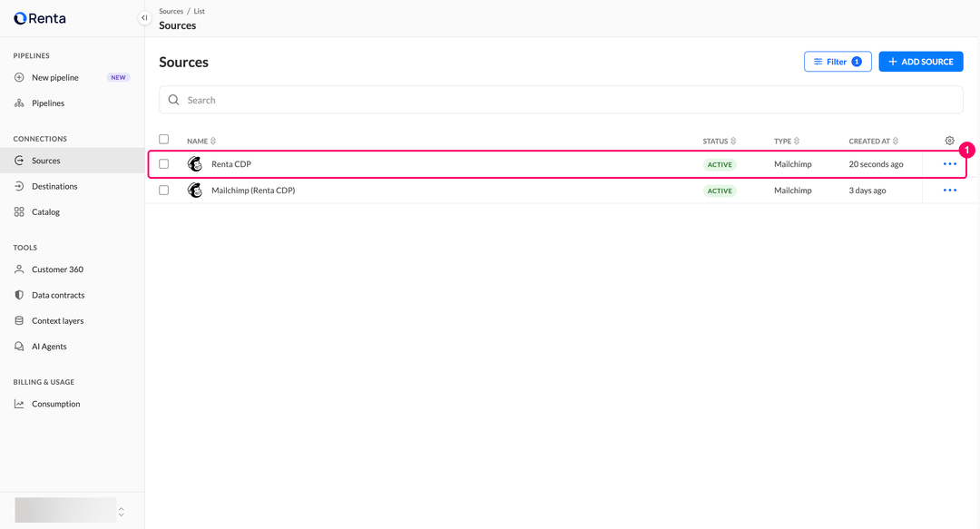Open three-dot menu for Renta CDP row
This screenshot has height=529, width=980.
point(950,164)
